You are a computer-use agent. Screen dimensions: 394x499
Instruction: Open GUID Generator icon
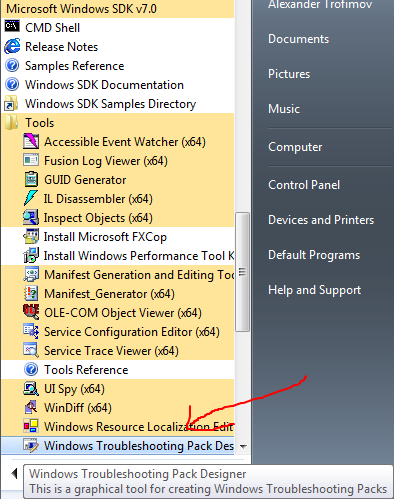tap(31, 180)
